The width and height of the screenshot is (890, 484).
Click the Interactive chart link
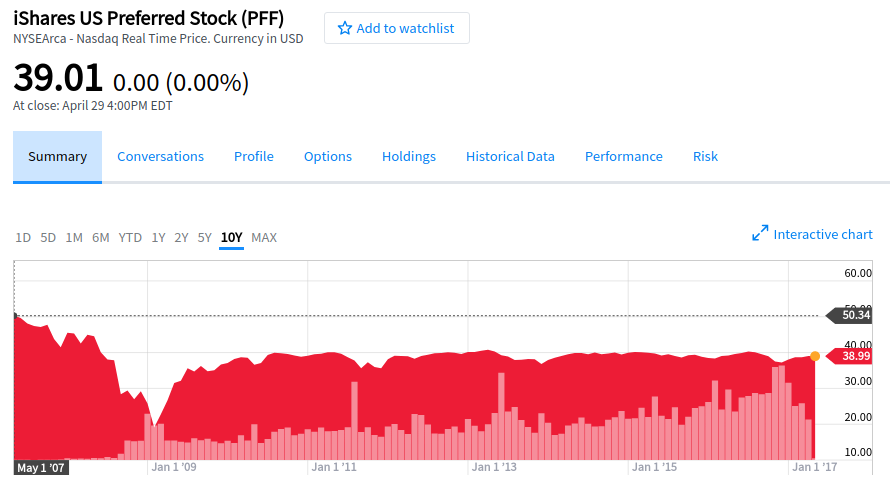coord(823,235)
